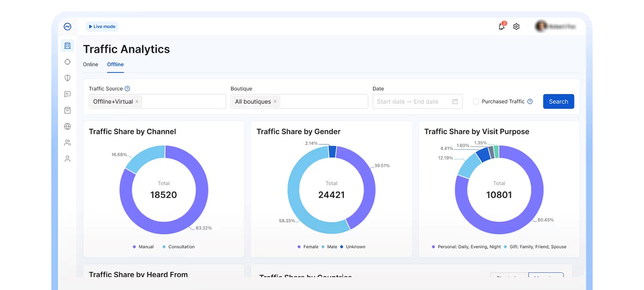
Task: Toggle the Personal: Daily, Evening, Night legend
Action: click(x=466, y=247)
